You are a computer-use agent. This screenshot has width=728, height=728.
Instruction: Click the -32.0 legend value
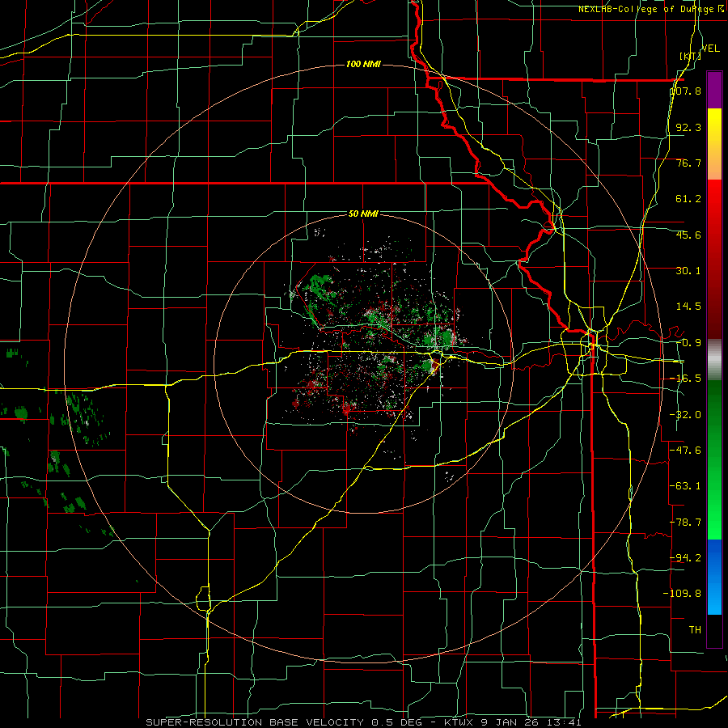tap(686, 415)
